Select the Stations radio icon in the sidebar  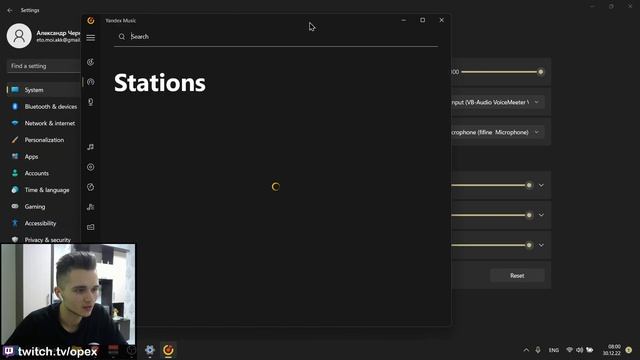(x=91, y=82)
